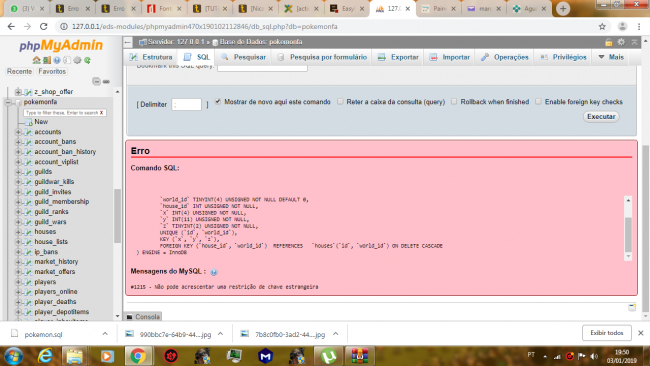Open WinRAR from the taskbar

[359, 356]
